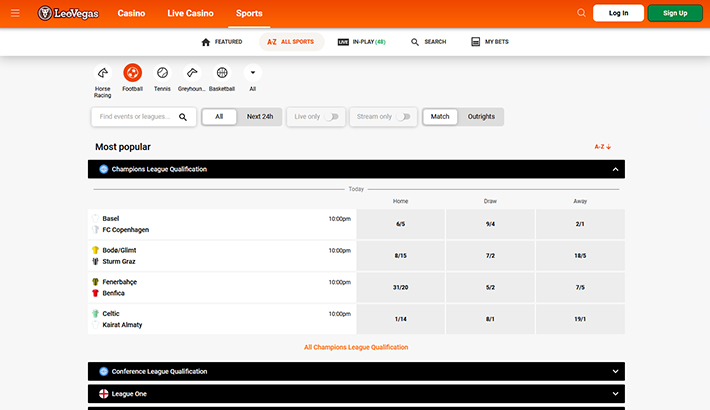Collapse the Champions League Qualification section
Screen dimensions: 710x410
pos(615,170)
